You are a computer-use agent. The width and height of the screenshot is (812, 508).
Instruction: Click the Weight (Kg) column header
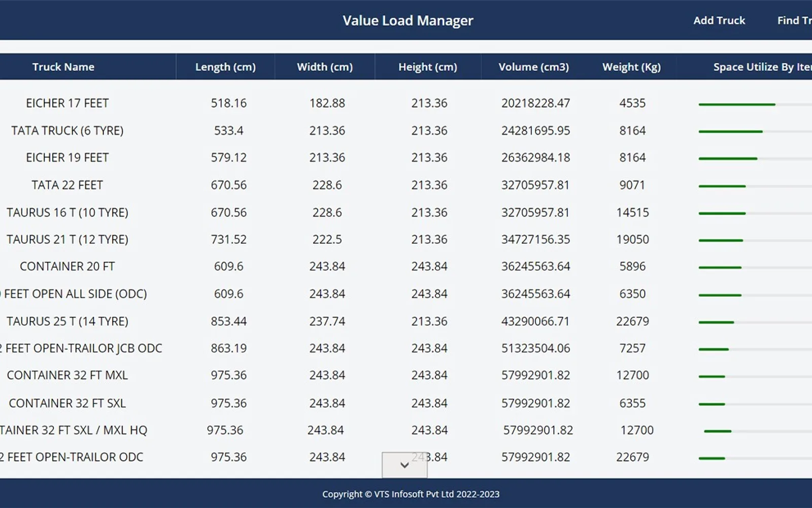pyautogui.click(x=631, y=67)
